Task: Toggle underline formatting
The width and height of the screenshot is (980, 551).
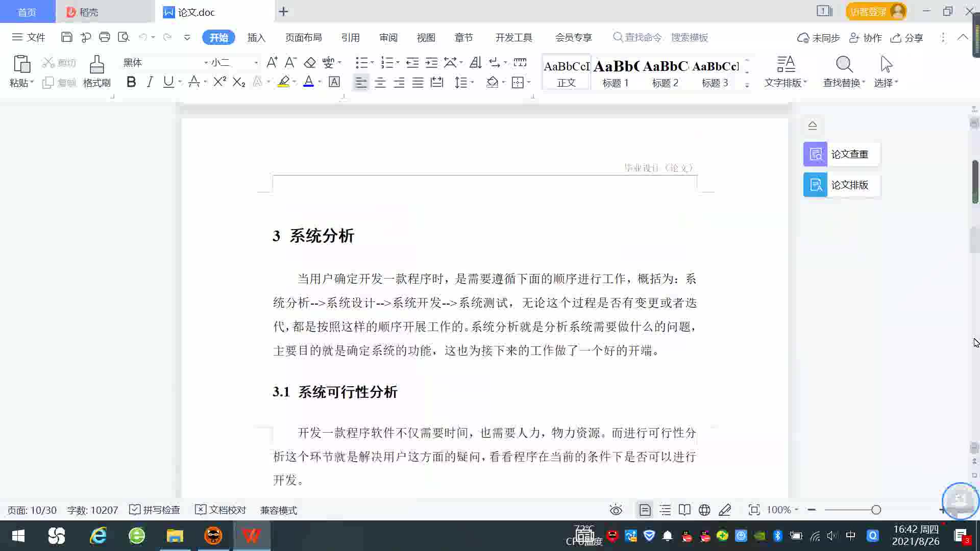Action: pyautogui.click(x=168, y=82)
